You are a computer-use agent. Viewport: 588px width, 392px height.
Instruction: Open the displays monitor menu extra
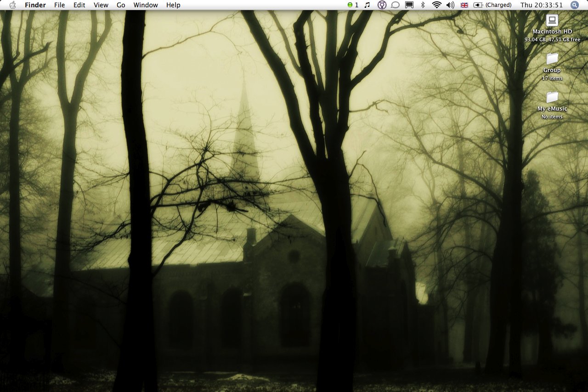pyautogui.click(x=409, y=5)
